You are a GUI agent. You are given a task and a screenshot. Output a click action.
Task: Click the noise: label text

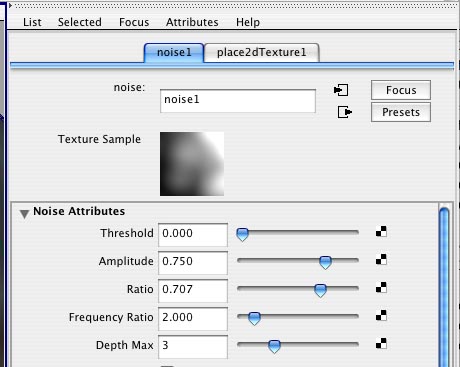coord(129,87)
